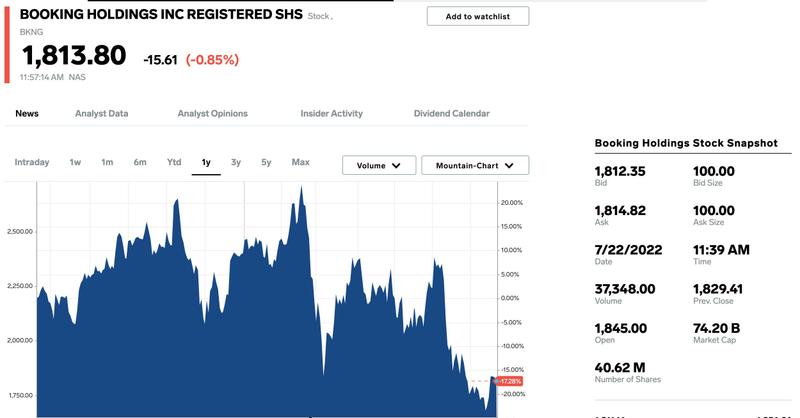The width and height of the screenshot is (800, 418).
Task: Click the -17.28% chart marker label
Action: pos(510,381)
